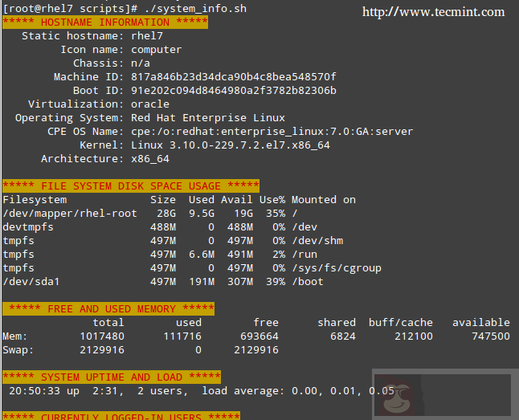The width and height of the screenshot is (519, 420).
Task: Click the Filesystem column heading
Action: click(x=35, y=200)
